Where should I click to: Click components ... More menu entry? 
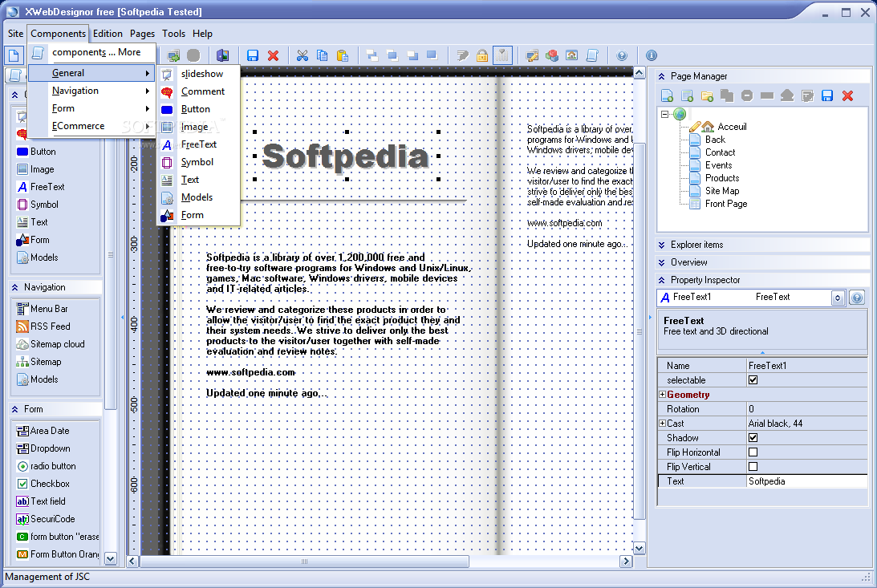pyautogui.click(x=91, y=52)
